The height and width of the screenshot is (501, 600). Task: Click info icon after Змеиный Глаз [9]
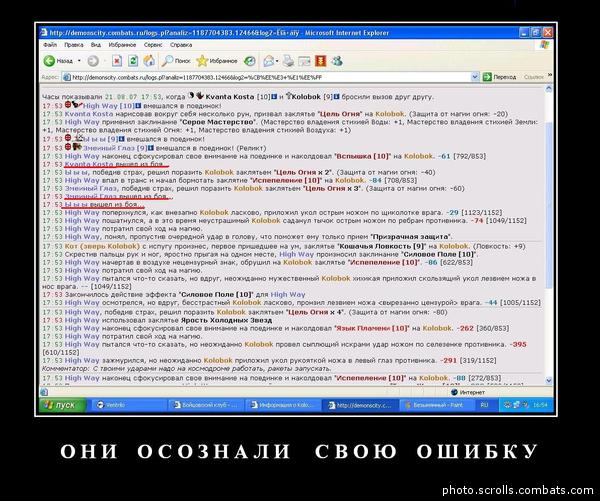click(x=151, y=148)
